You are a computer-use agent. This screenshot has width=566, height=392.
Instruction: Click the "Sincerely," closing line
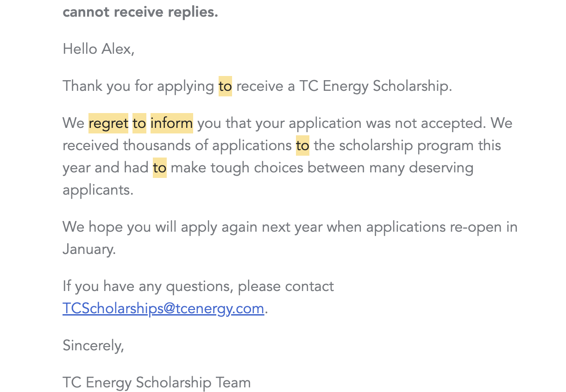click(93, 346)
